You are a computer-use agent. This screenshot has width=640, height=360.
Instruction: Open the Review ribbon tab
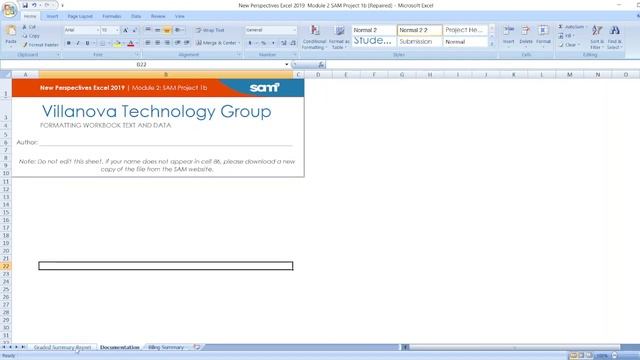tap(158, 16)
